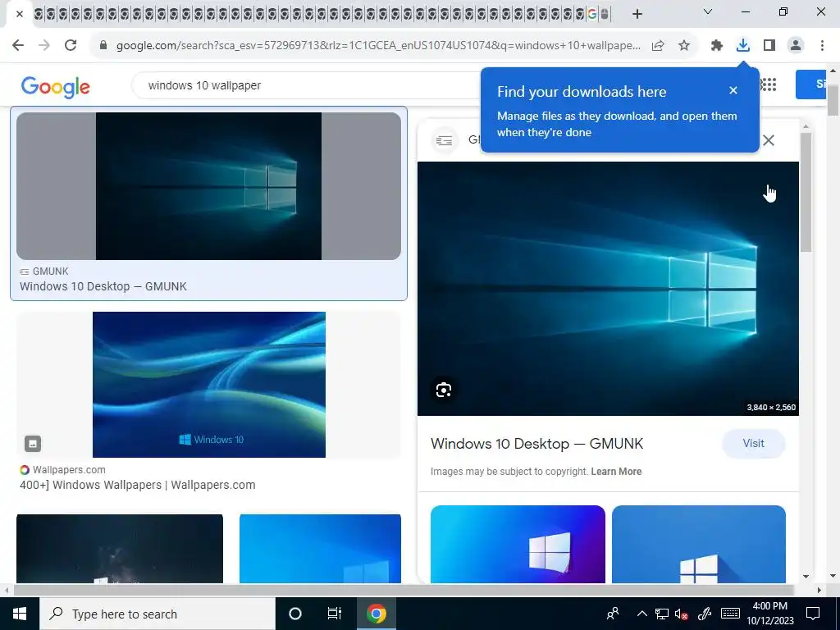This screenshot has height=630, width=840.
Task: Click the large preview wallpaper image
Action: pos(608,288)
